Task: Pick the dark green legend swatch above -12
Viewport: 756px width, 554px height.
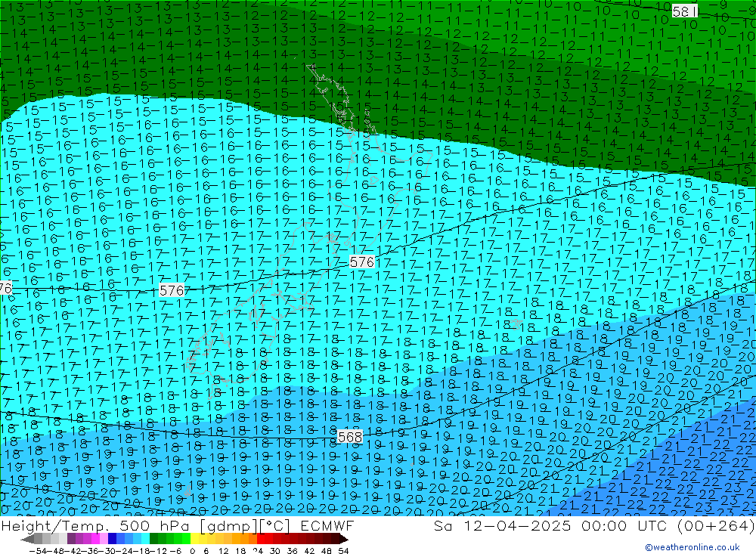Action: coord(153,539)
